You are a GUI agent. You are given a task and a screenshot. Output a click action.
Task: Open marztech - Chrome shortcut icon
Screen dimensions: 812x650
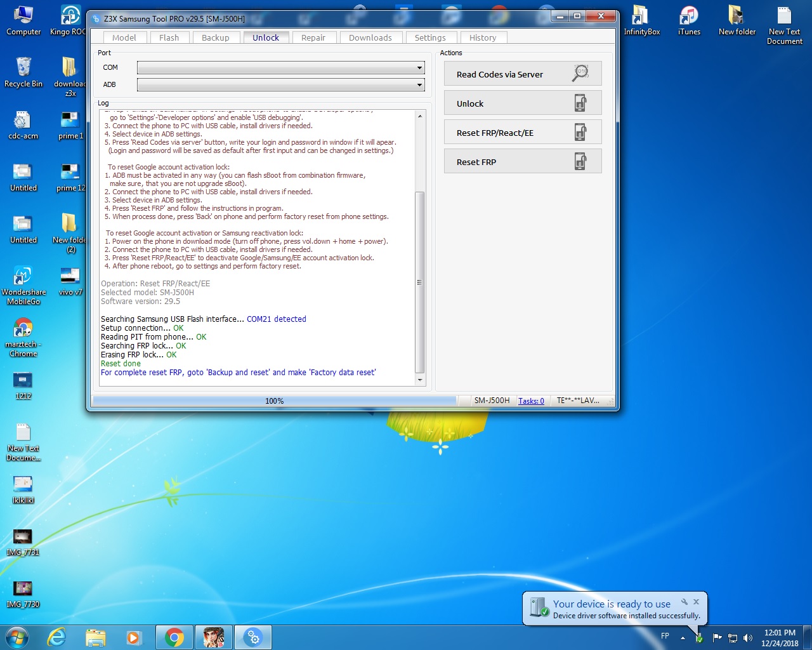(x=23, y=337)
